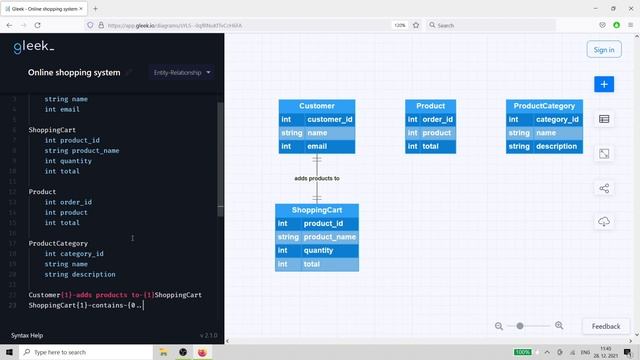Close the Gleek browser tab
The image size is (640, 360).
point(81,9)
